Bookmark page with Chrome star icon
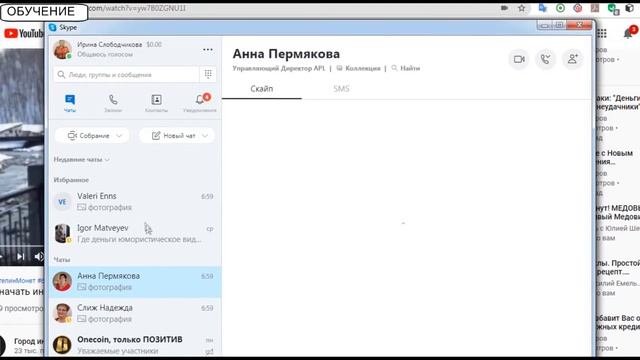The height and width of the screenshot is (360, 640). [x=522, y=8]
